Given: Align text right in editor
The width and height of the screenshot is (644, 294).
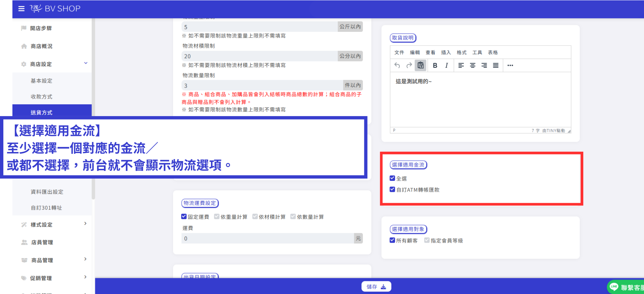Looking at the screenshot, I should (x=484, y=65).
